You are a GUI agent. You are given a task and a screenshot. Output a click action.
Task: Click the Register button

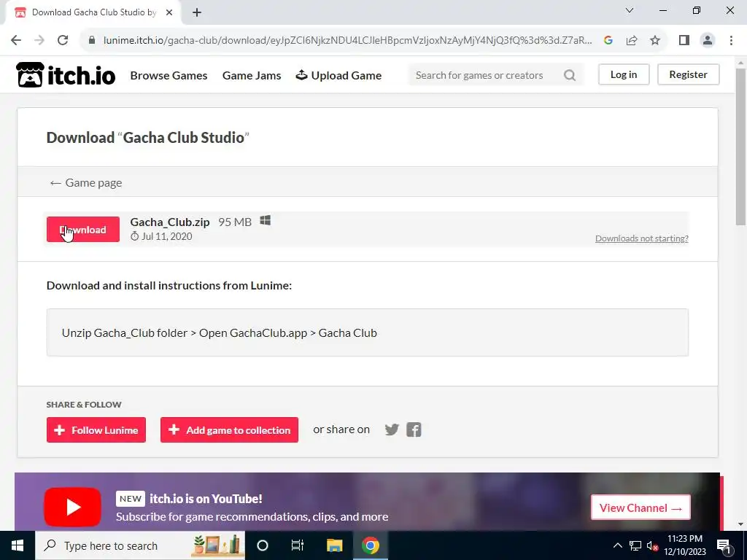tap(688, 75)
